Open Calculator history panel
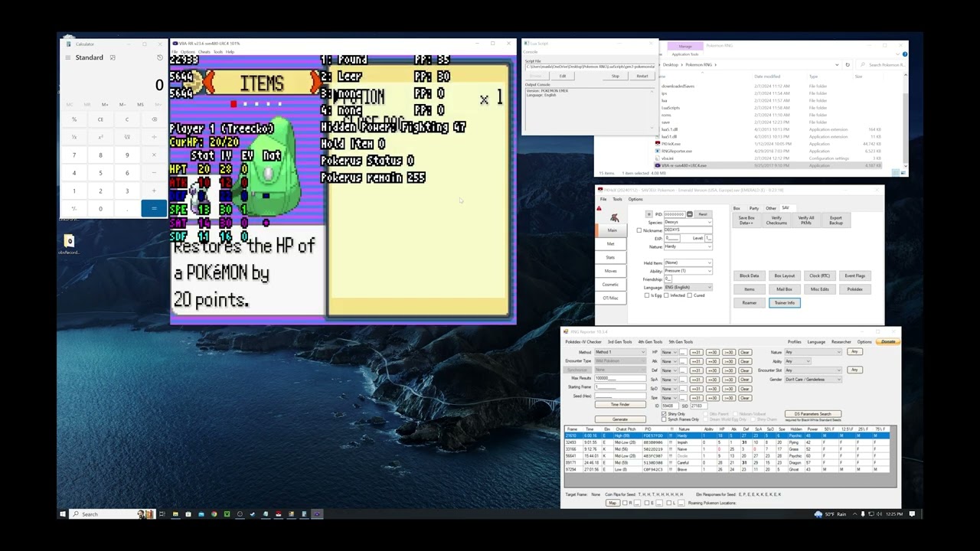The image size is (980, 551). [159, 57]
